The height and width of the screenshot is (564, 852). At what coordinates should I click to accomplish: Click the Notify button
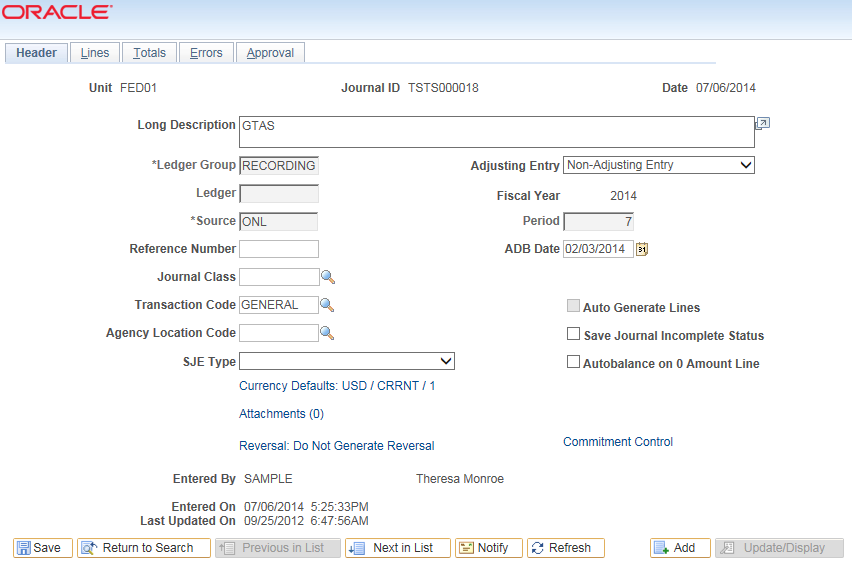[488, 548]
